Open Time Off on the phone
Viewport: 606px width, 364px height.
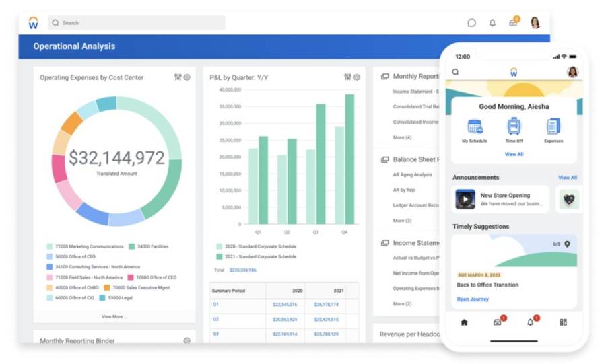(514, 131)
